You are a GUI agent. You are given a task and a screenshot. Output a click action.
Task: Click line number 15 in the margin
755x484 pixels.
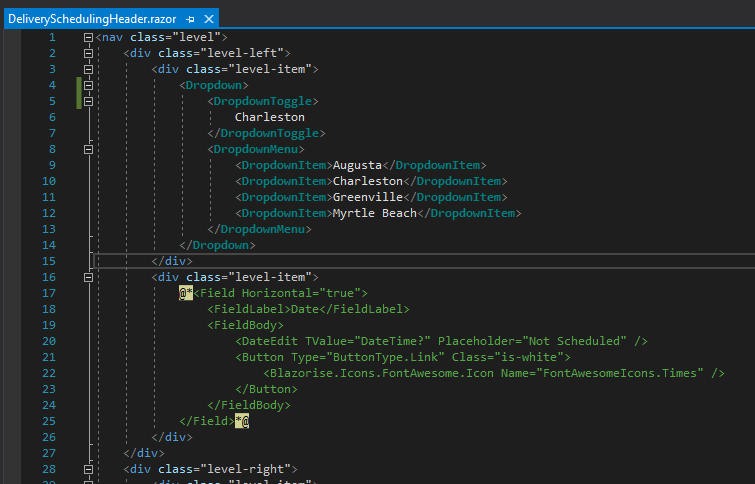49,261
